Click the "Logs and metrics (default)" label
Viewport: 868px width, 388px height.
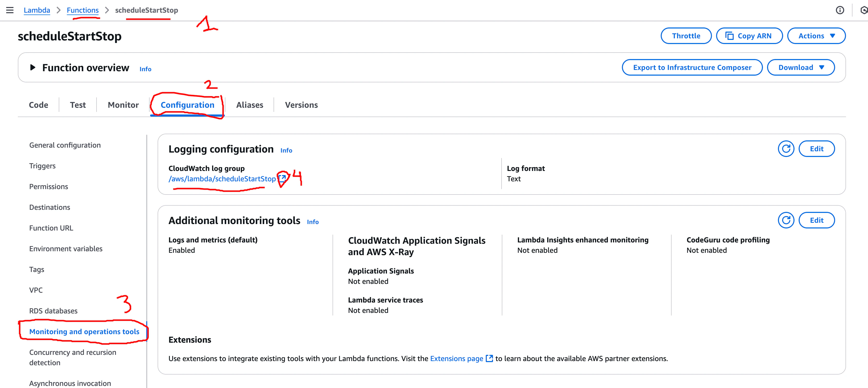(x=213, y=240)
